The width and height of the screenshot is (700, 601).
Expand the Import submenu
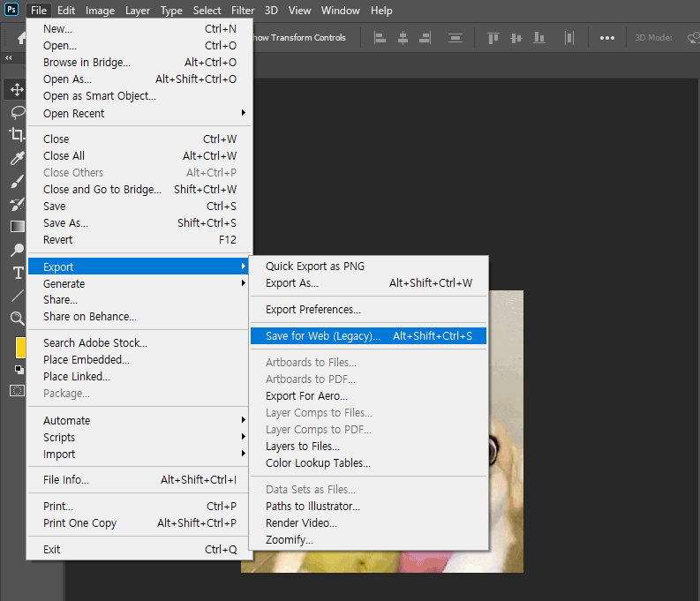point(139,454)
